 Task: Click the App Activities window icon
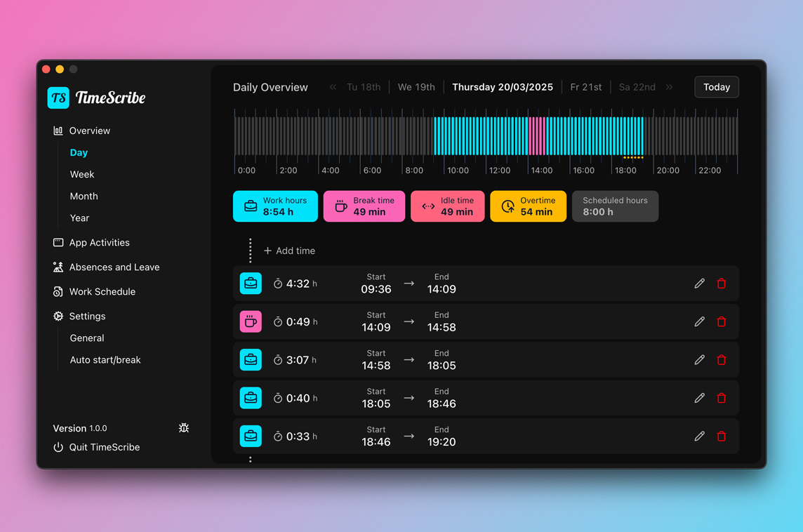click(x=58, y=242)
